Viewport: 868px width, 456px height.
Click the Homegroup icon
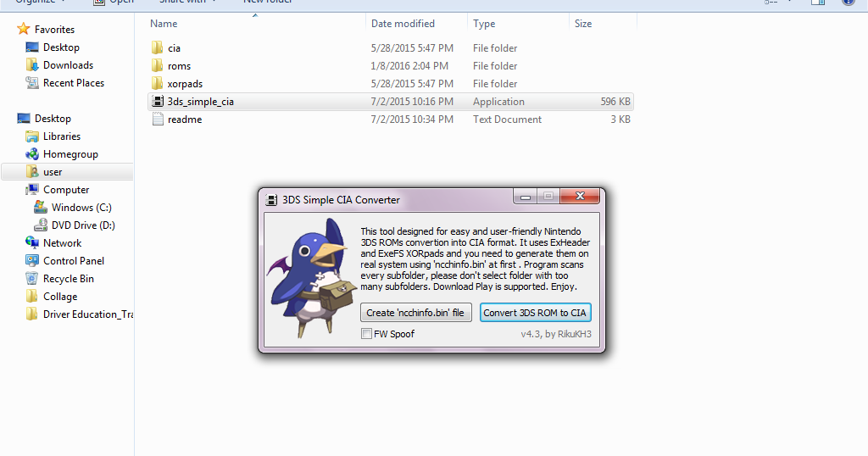[32, 154]
